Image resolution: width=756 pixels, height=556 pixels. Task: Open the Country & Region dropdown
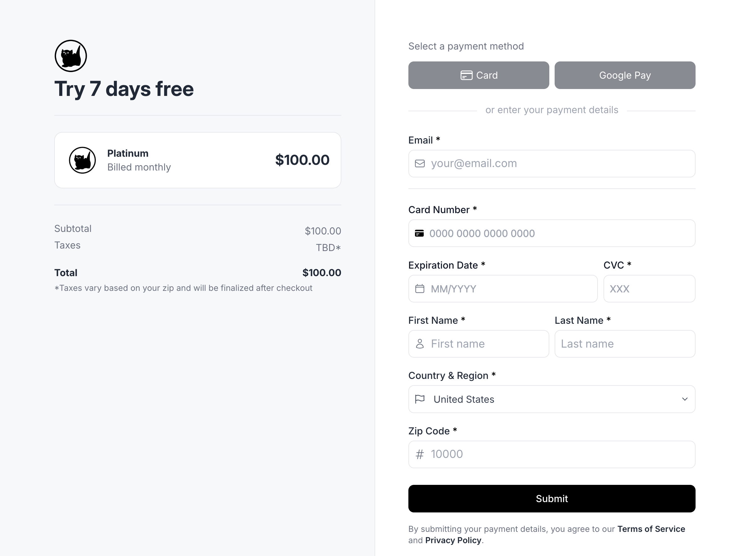click(551, 399)
